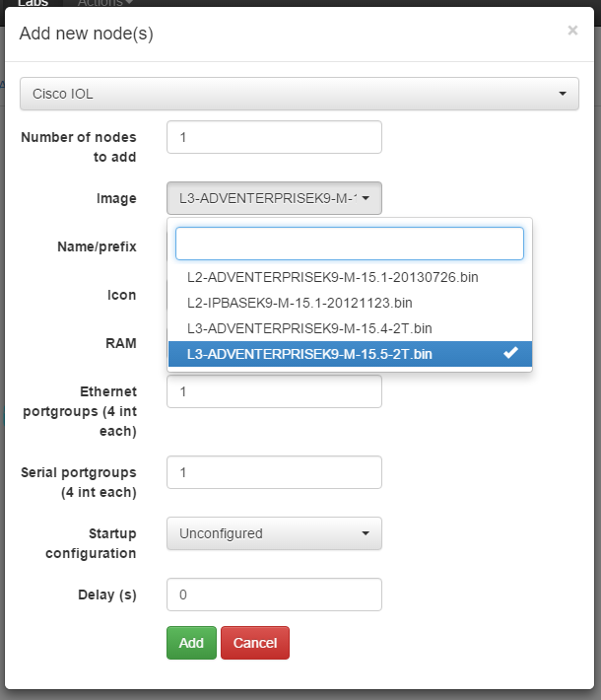Click the Icon label

pyautogui.click(x=121, y=295)
